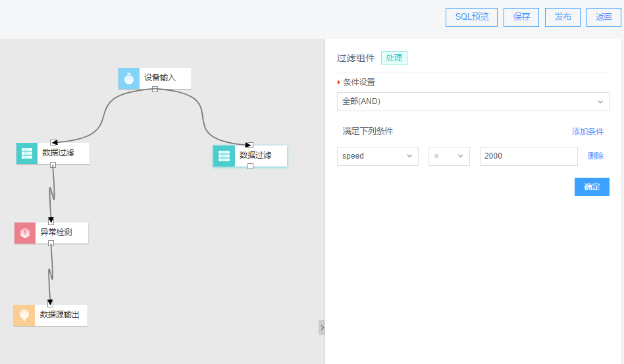The width and height of the screenshot is (624, 364).
Task: Click the 异常检测 node's red icon
Action: click(x=25, y=233)
